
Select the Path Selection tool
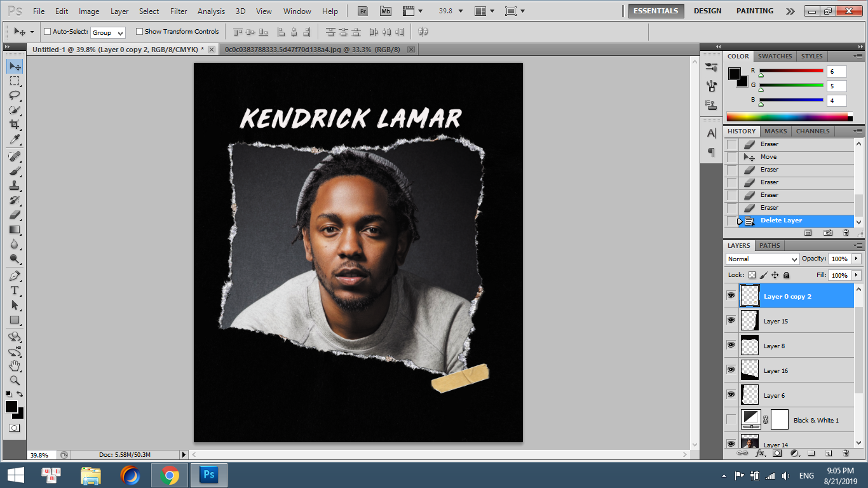tap(15, 305)
